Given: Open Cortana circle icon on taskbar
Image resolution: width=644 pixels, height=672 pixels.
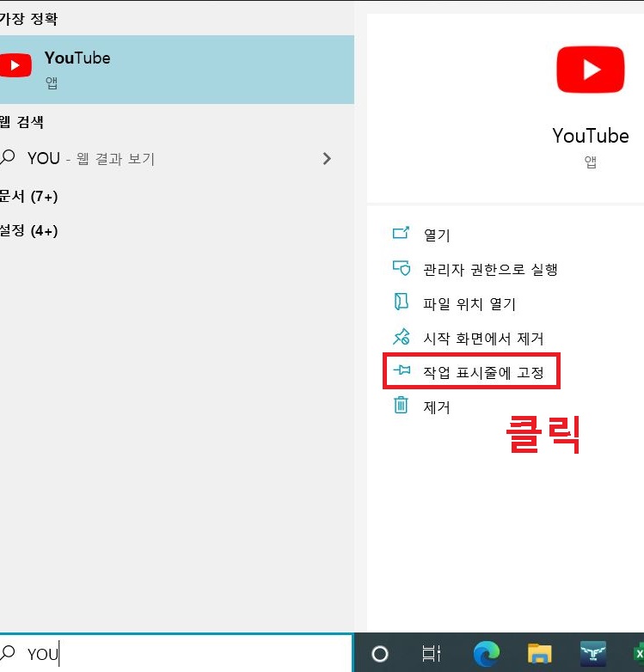Looking at the screenshot, I should click(380, 654).
